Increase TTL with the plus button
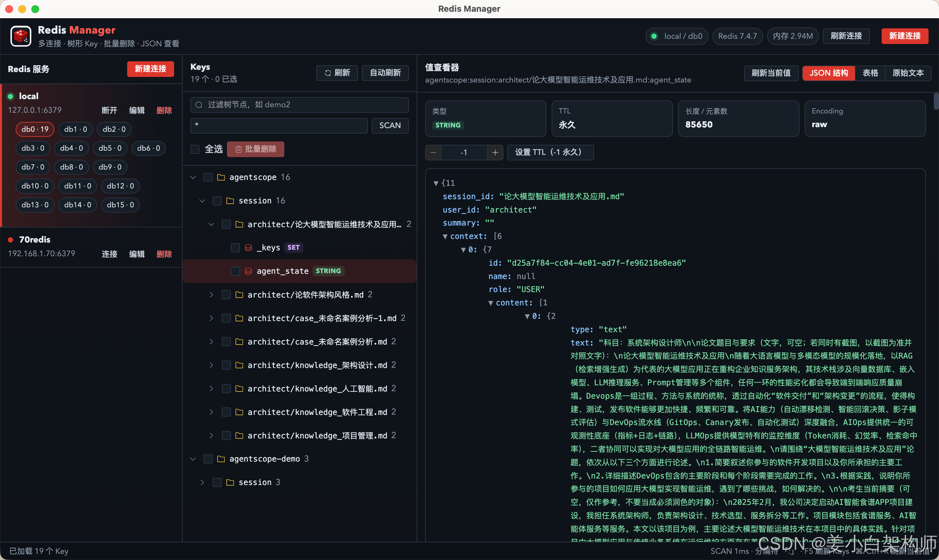Image resolution: width=939 pixels, height=560 pixels. click(x=495, y=153)
